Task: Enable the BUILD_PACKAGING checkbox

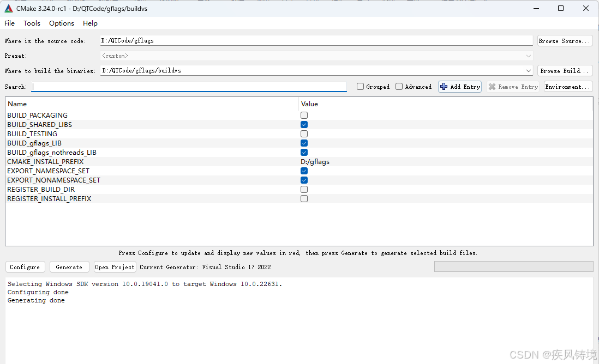Action: [x=304, y=115]
